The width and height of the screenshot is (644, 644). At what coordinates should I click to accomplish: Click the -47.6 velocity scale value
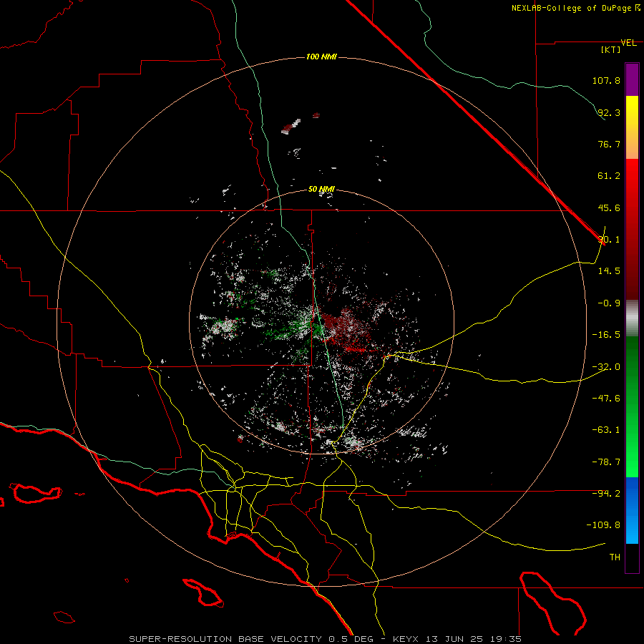pyautogui.click(x=606, y=399)
